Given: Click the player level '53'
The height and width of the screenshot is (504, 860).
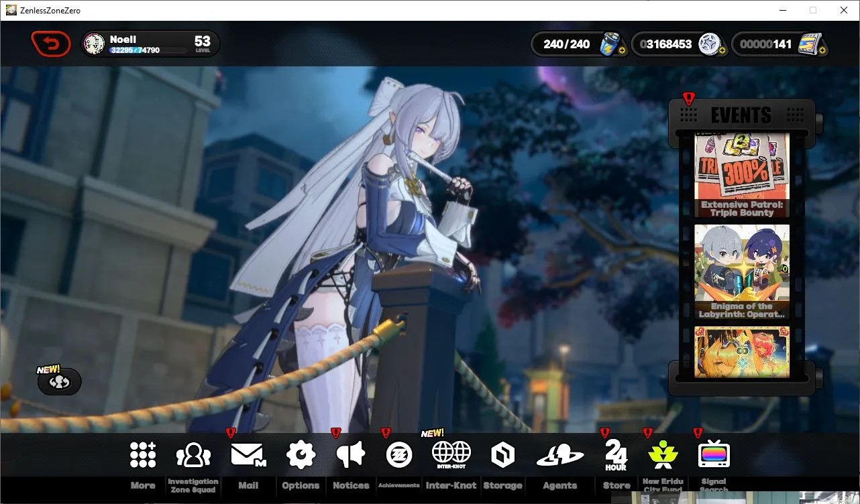Looking at the screenshot, I should [x=203, y=42].
